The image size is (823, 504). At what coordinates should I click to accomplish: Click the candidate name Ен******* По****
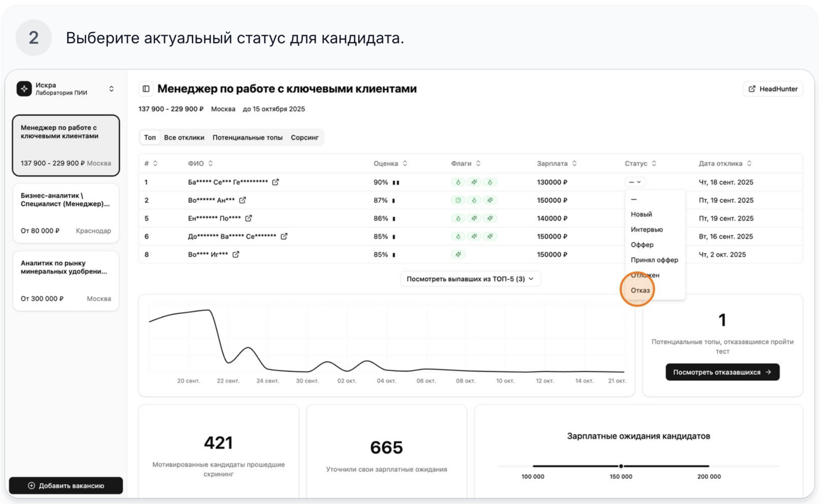215,218
